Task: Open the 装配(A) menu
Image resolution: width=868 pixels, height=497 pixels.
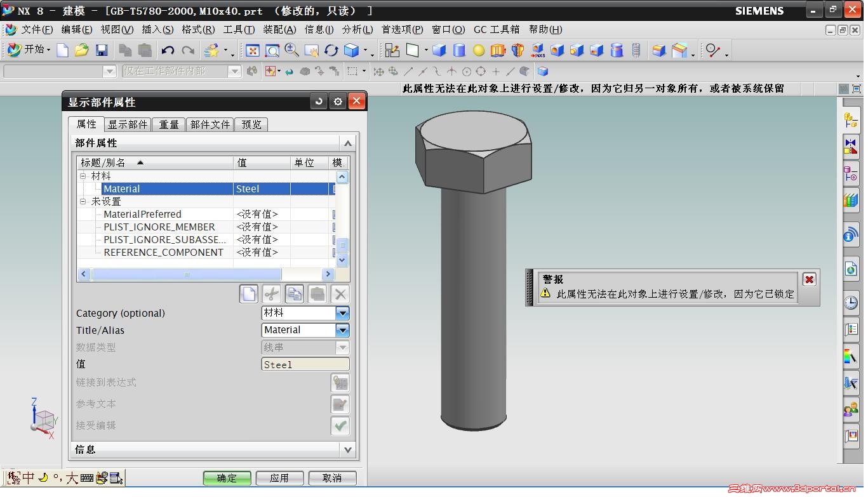Action: point(279,29)
